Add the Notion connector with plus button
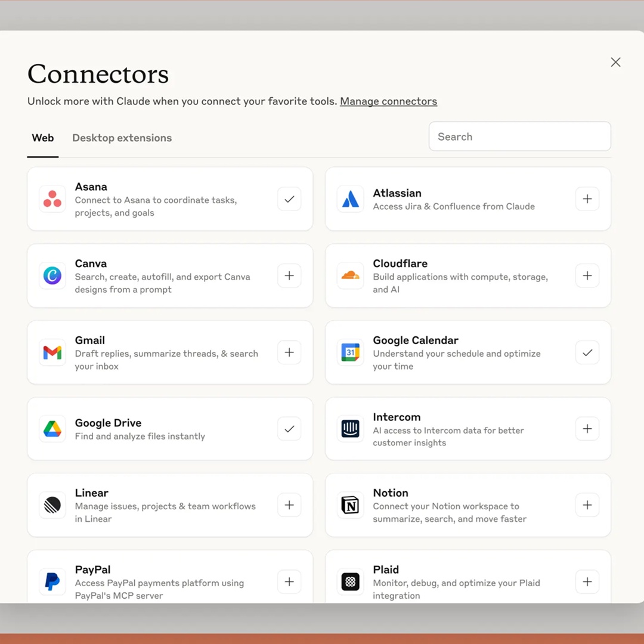644x644 pixels. tap(587, 505)
